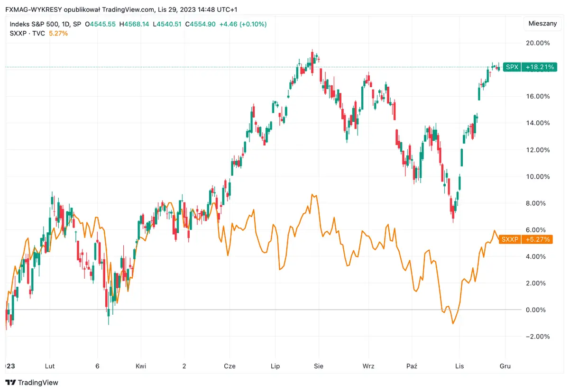The width and height of the screenshot is (569, 392).
Task: Click the TradingView logo icon
Action: 10,383
